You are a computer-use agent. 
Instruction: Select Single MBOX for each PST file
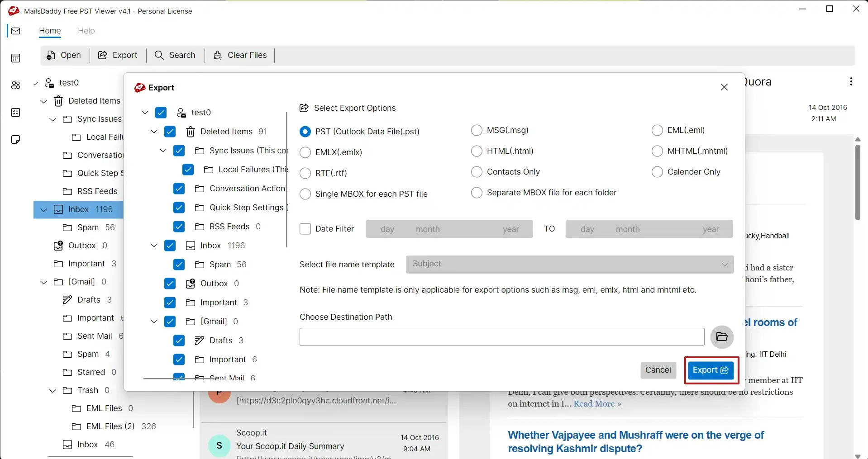305,194
